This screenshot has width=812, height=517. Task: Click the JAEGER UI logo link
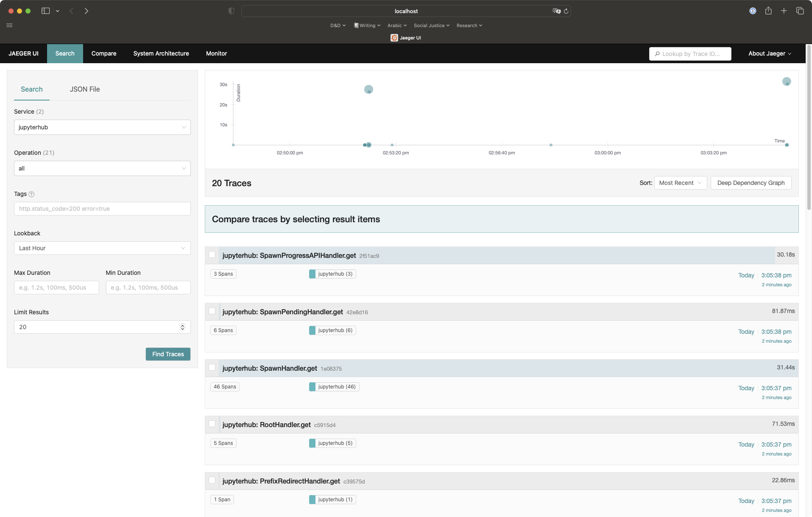point(23,53)
